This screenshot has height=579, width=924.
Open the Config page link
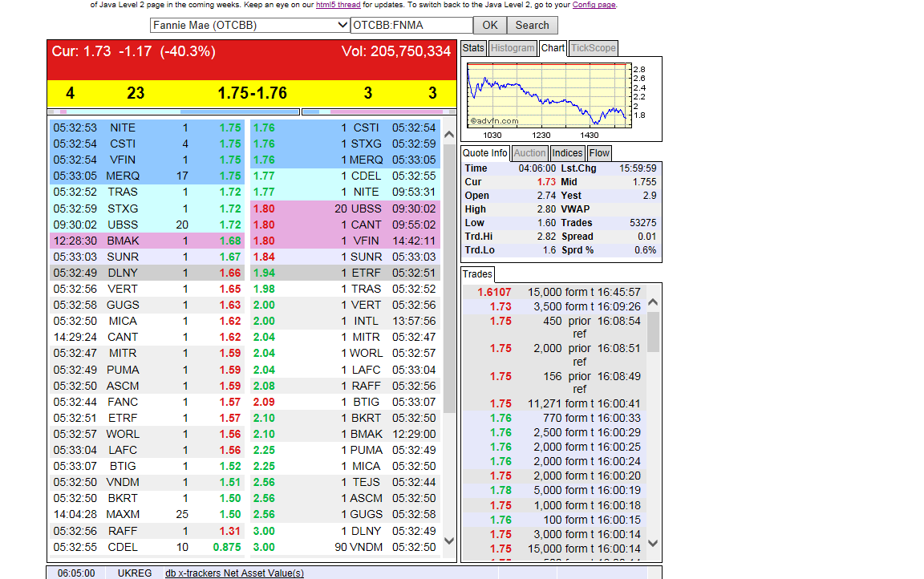pos(594,5)
